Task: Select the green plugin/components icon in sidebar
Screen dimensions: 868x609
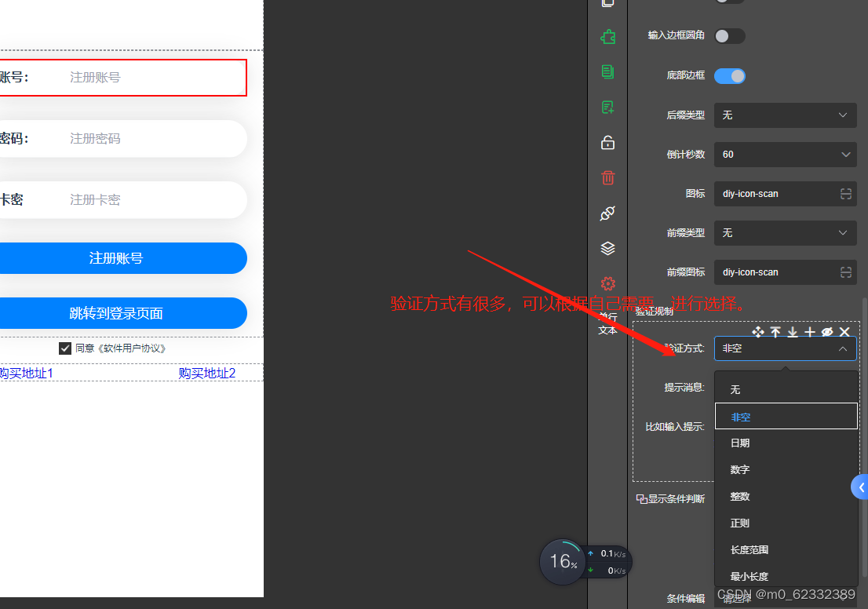Action: click(607, 36)
